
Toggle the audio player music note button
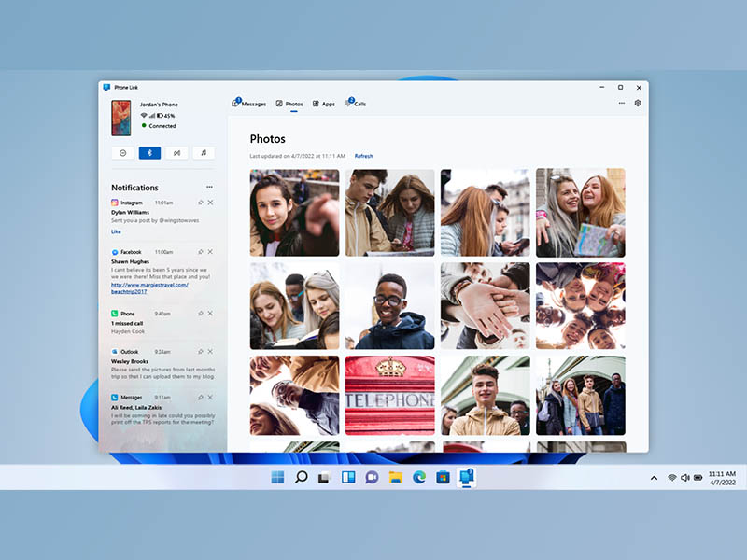pos(204,153)
